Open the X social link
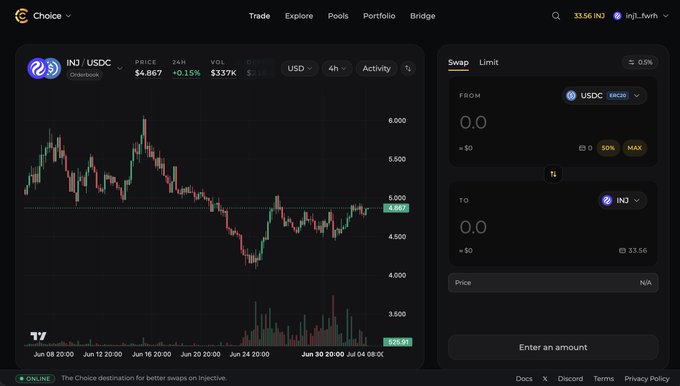 point(545,379)
